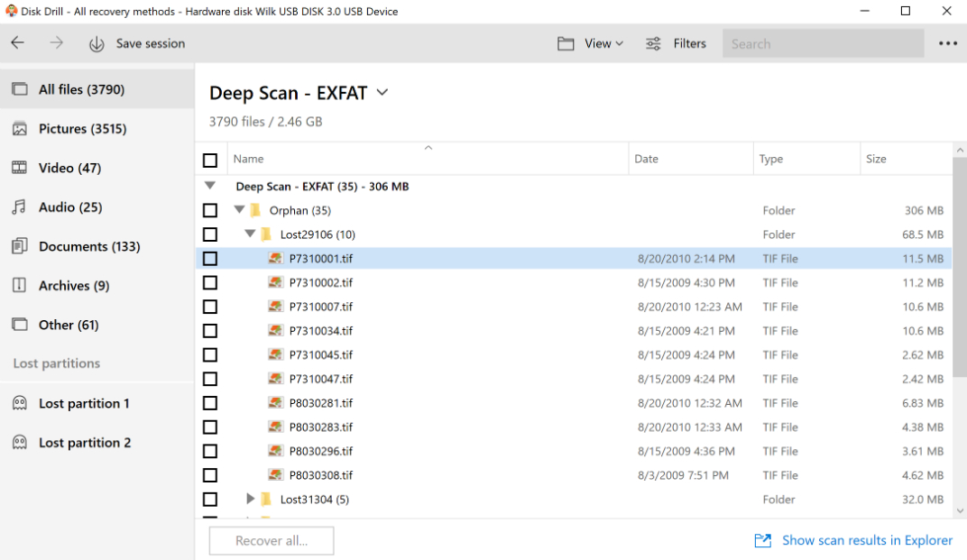Viewport: 967px width, 560px height.
Task: Click the file list vertical scrollbar thumb
Action: click(x=960, y=266)
